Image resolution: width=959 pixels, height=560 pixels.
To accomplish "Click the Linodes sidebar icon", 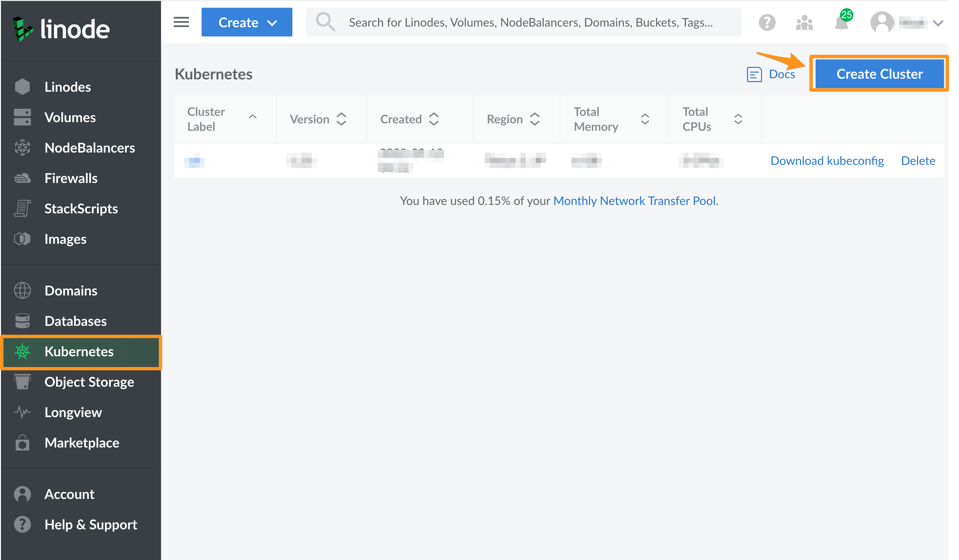I will [x=22, y=87].
